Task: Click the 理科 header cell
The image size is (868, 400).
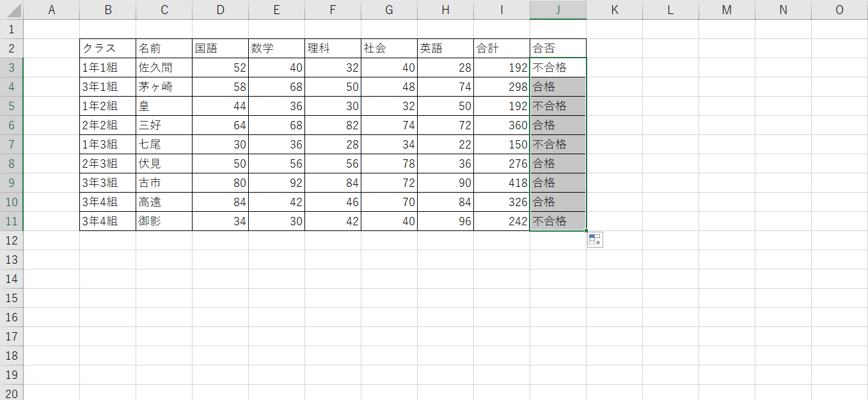Action: click(333, 48)
